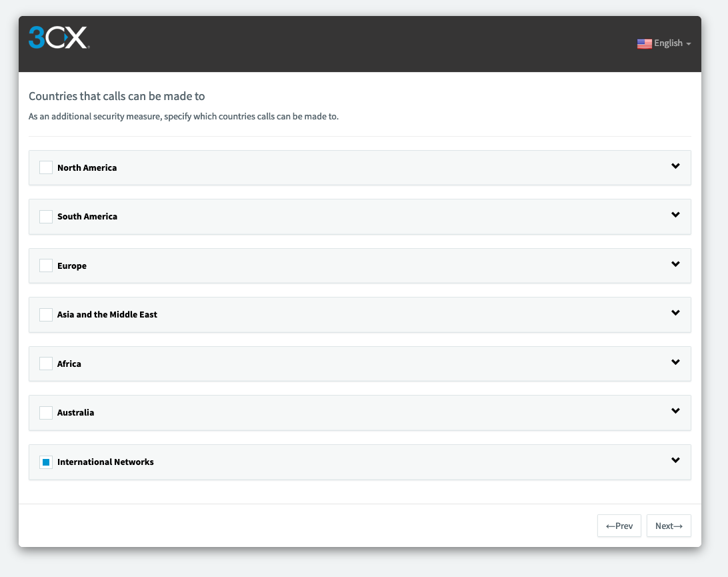
Task: Continue with the Next button
Action: tap(669, 526)
